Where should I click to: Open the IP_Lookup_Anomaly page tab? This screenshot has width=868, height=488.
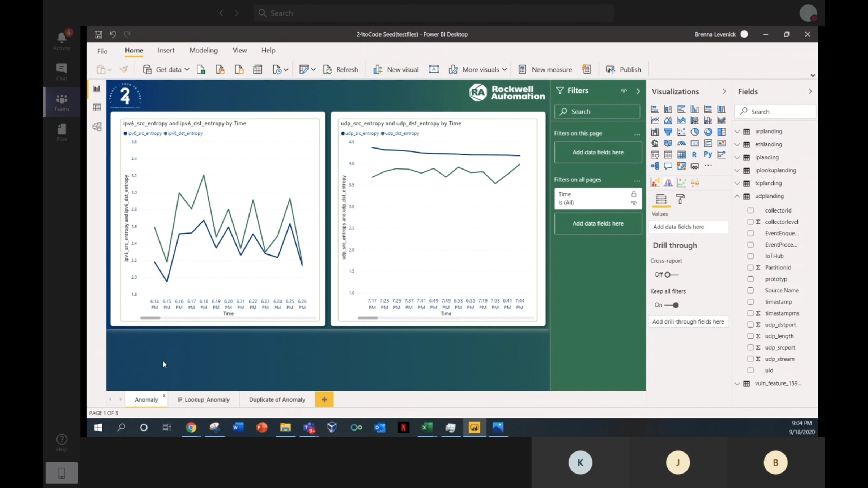[x=203, y=399]
